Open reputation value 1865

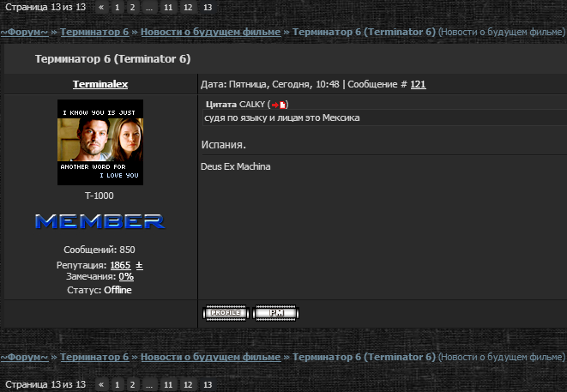point(120,265)
